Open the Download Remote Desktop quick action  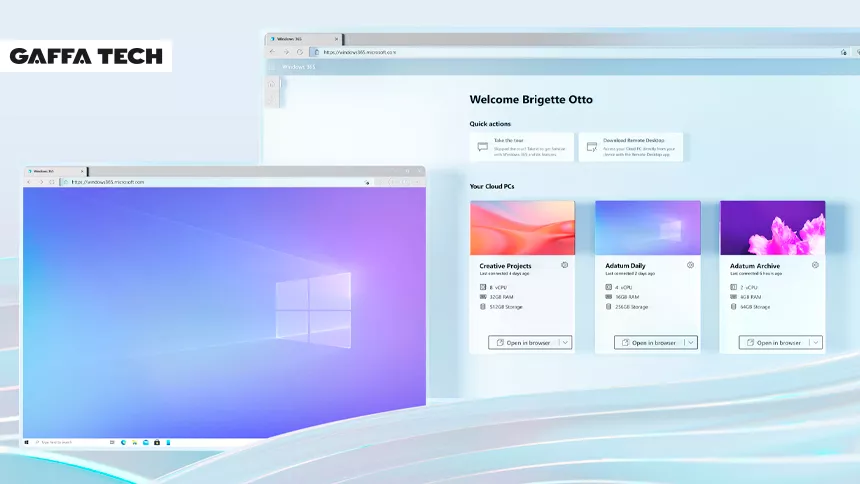[x=631, y=147]
